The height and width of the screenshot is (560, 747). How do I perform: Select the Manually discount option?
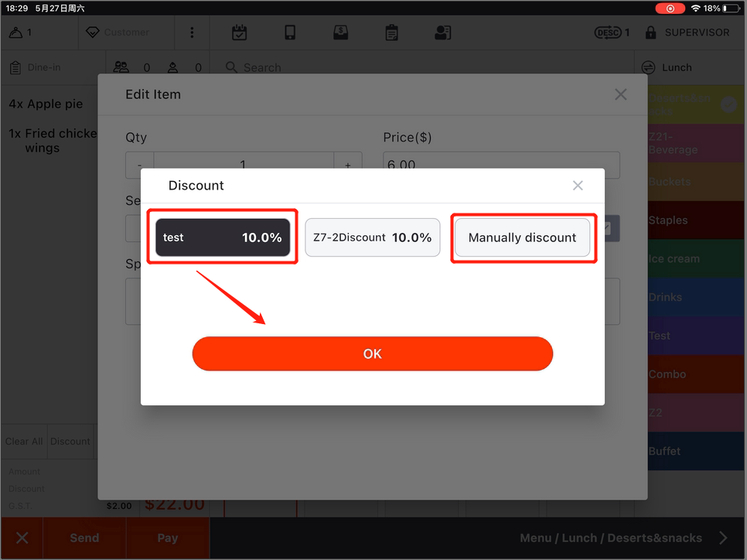(x=522, y=237)
